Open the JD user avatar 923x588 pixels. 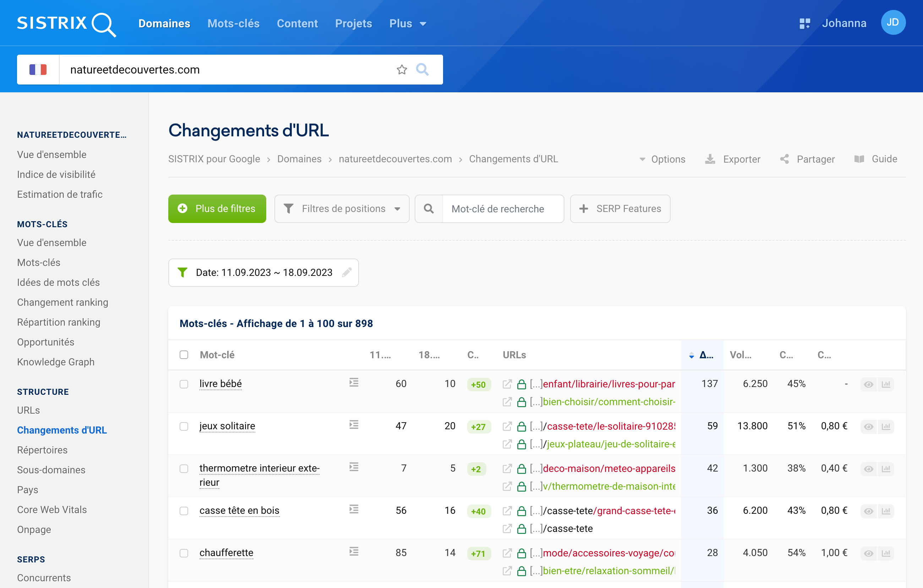click(x=893, y=23)
